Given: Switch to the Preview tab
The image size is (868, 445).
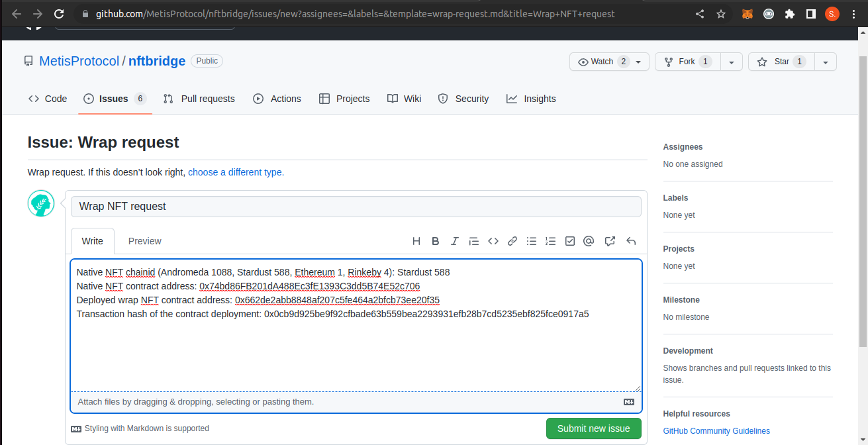Looking at the screenshot, I should (x=145, y=241).
